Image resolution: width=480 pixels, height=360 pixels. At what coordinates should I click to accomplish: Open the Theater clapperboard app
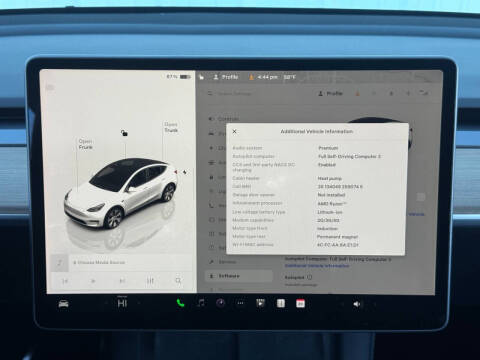(260, 303)
